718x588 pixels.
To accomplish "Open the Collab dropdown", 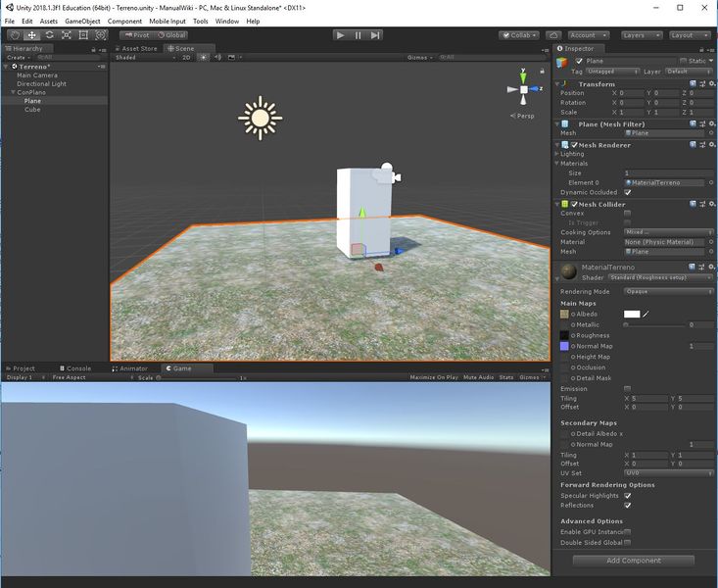I will point(519,35).
